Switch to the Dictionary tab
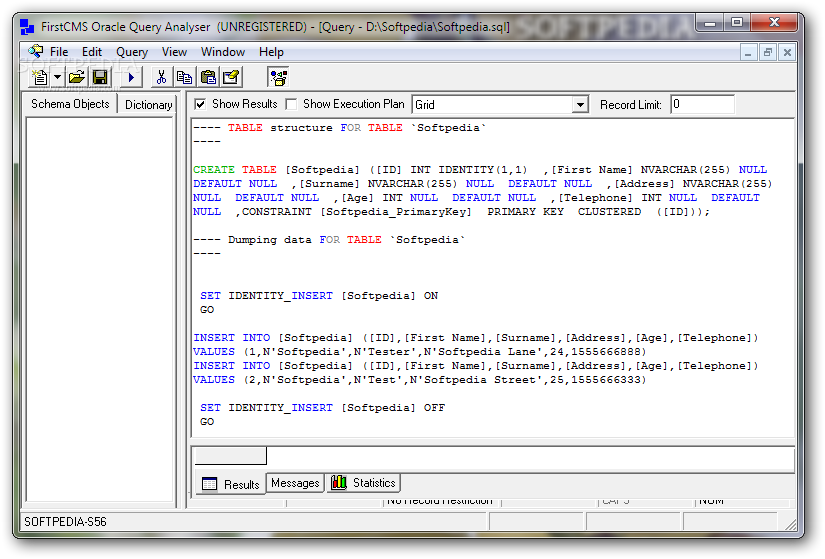This screenshot has width=825, height=559. pos(148,105)
